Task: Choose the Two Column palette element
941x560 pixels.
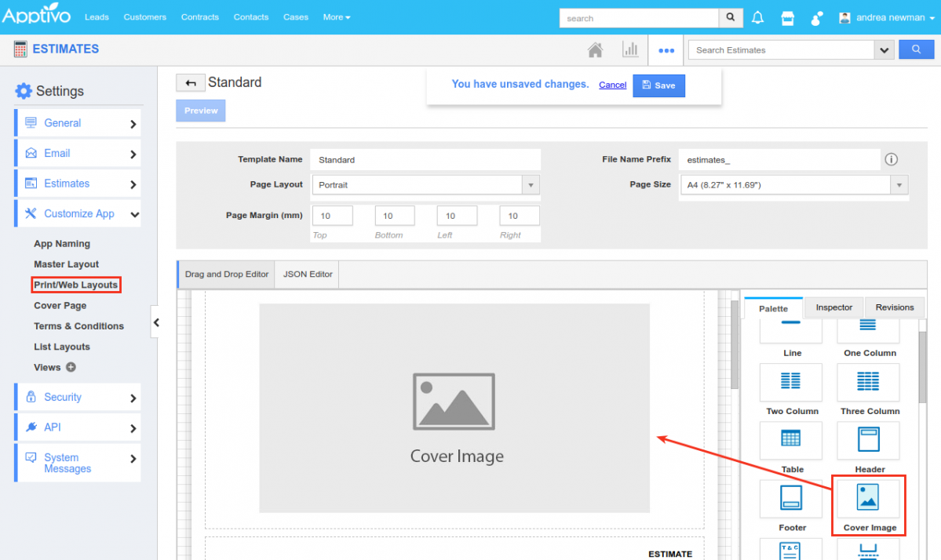Action: point(791,382)
